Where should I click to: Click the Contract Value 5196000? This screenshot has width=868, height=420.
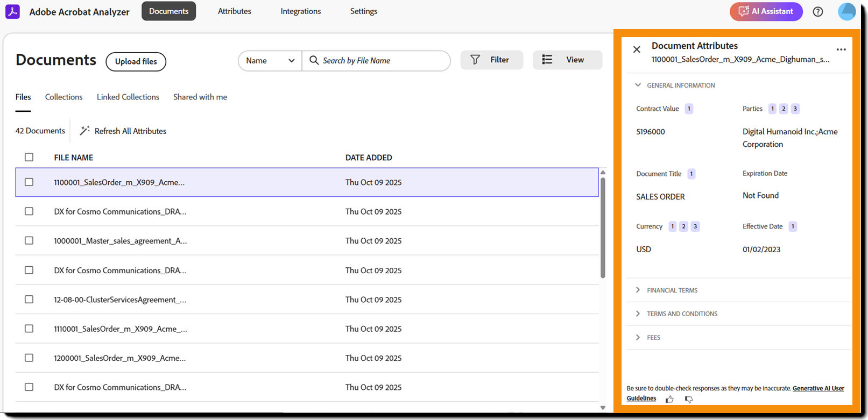coord(651,132)
